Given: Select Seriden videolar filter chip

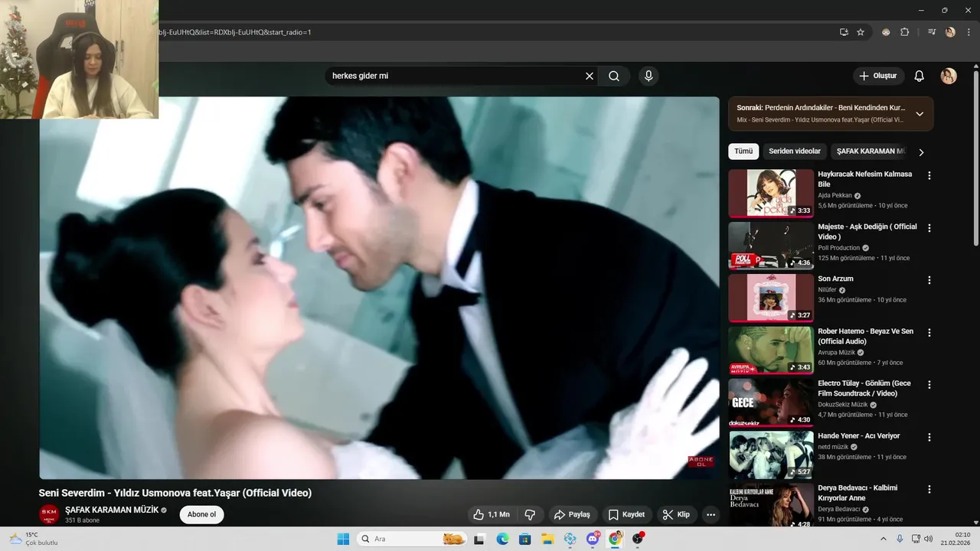Looking at the screenshot, I should pos(795,152).
